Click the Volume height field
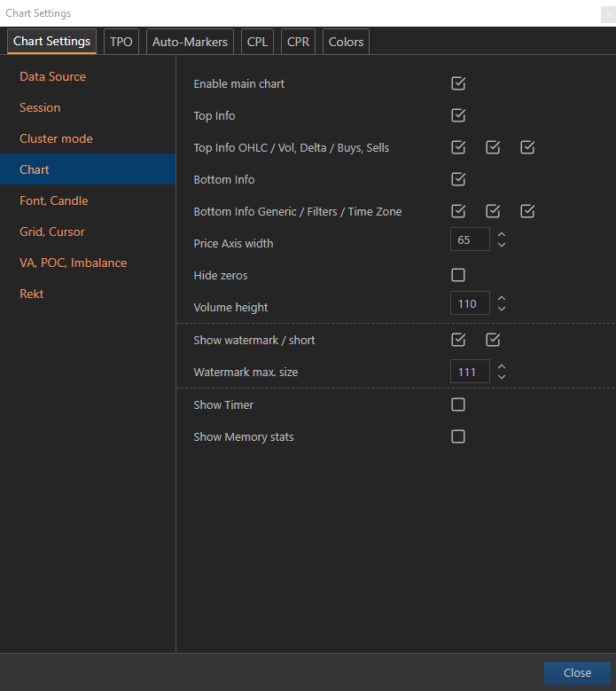This screenshot has height=691, width=616. coord(470,303)
